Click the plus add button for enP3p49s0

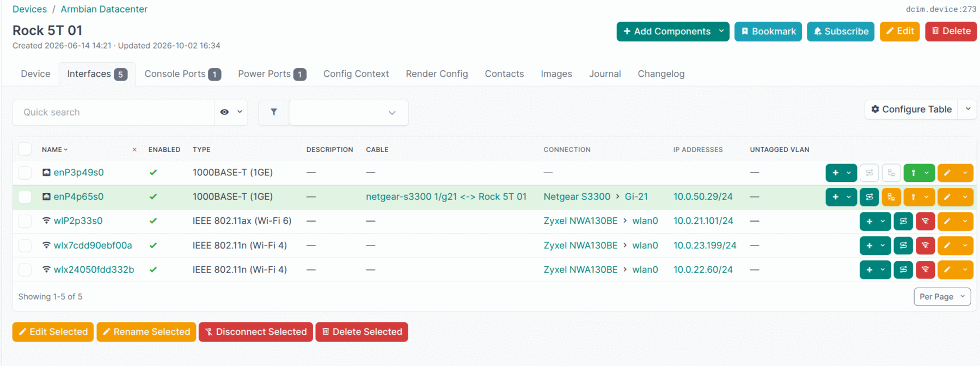(x=835, y=173)
